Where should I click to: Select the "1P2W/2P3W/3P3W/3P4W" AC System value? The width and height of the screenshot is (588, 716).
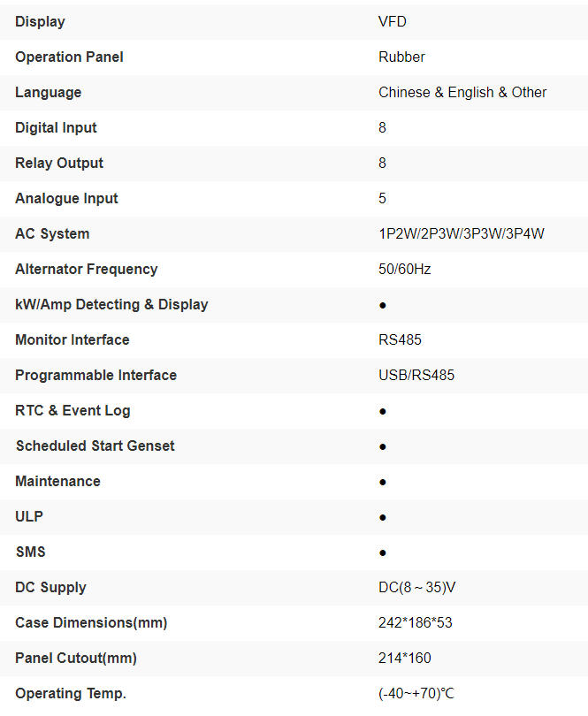[461, 233]
